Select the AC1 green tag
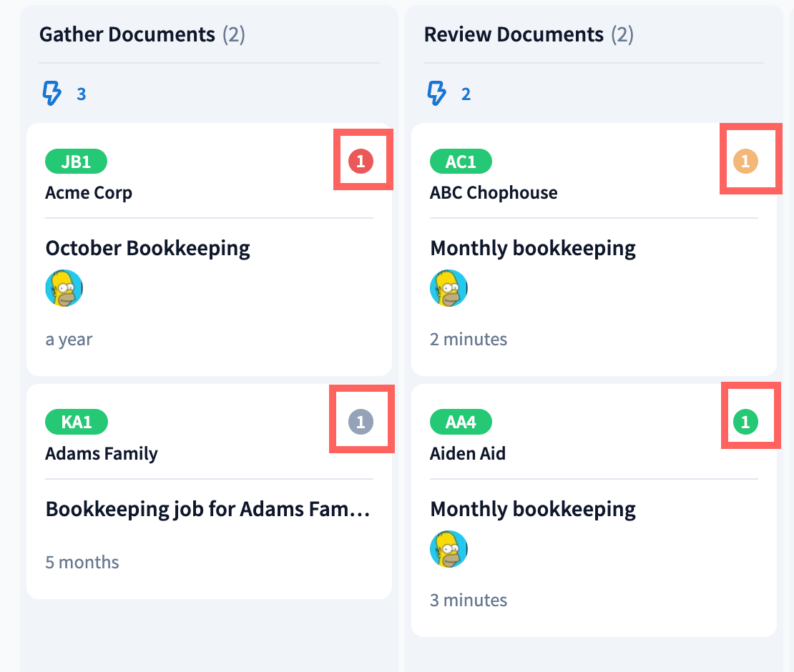 coord(461,162)
